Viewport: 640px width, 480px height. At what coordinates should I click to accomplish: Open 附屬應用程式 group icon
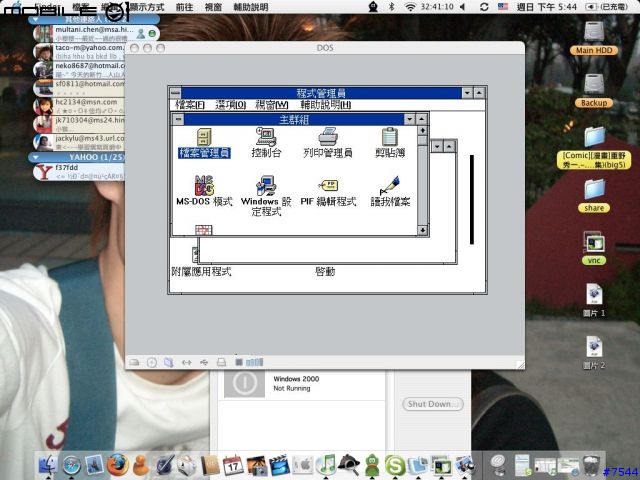click(x=201, y=262)
